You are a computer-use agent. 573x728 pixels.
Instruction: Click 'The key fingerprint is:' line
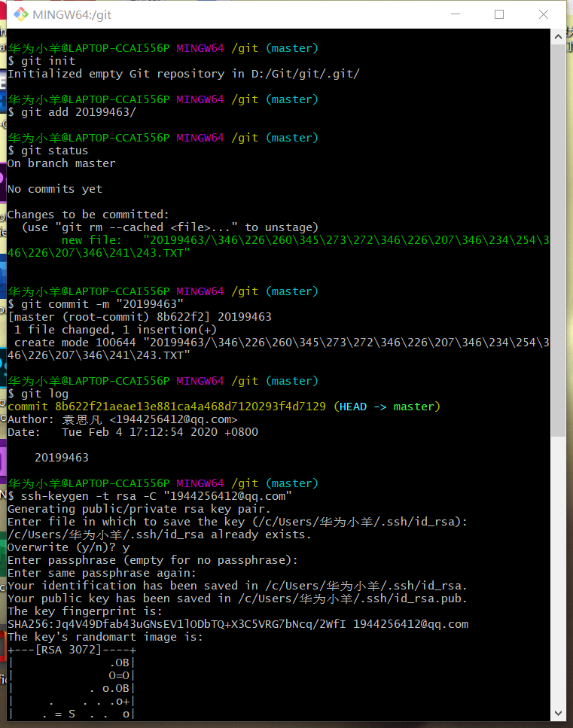pyautogui.click(x=85, y=611)
